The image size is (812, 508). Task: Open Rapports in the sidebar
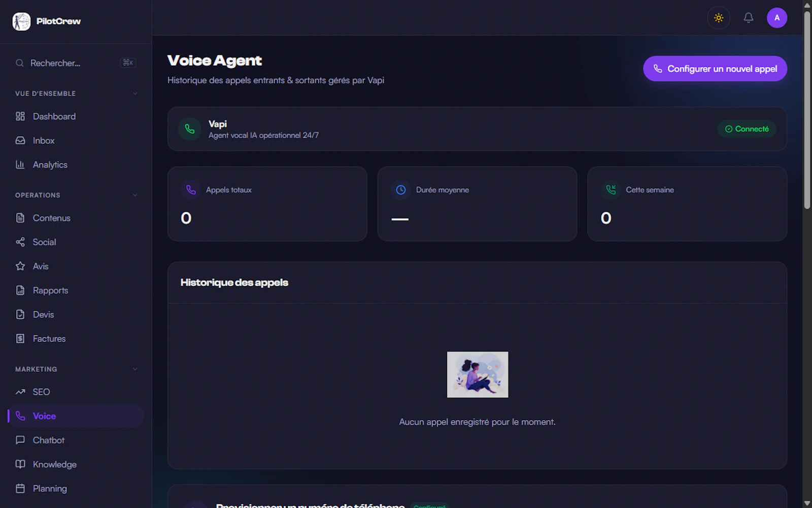(76, 290)
